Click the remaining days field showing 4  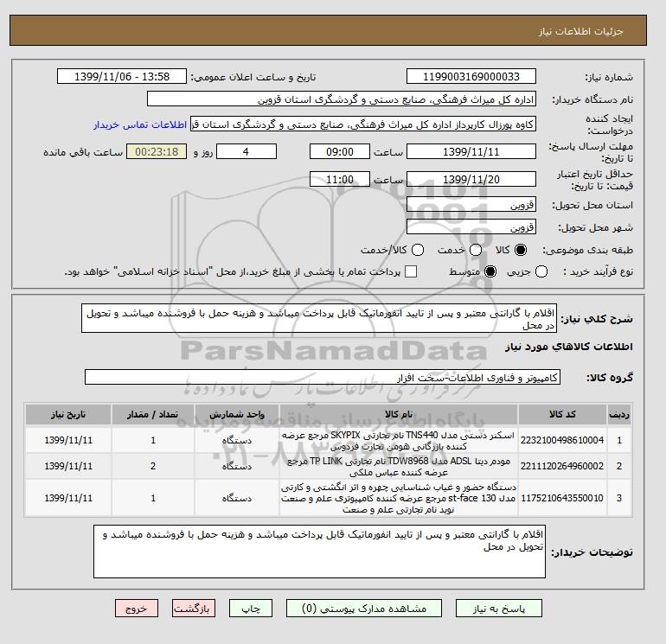[x=247, y=151]
